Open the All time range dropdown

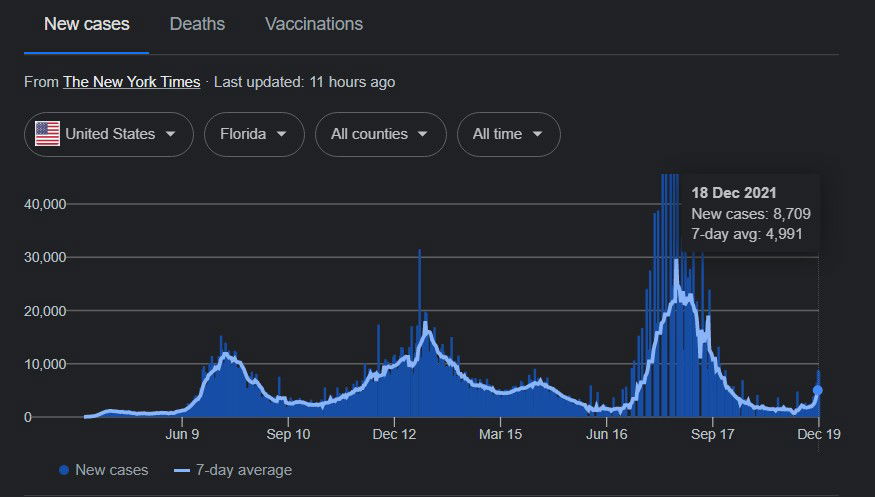click(x=508, y=134)
